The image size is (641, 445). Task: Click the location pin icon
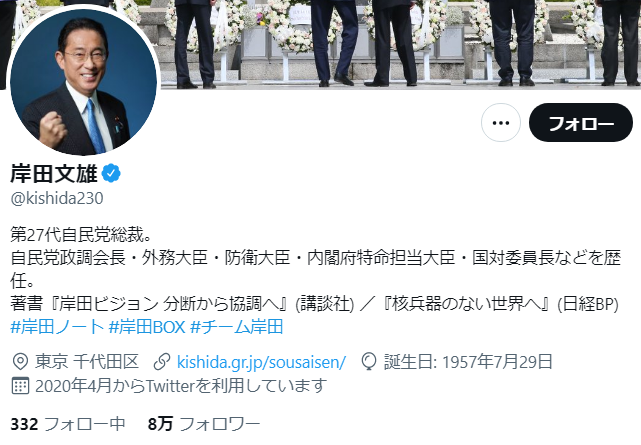20,362
